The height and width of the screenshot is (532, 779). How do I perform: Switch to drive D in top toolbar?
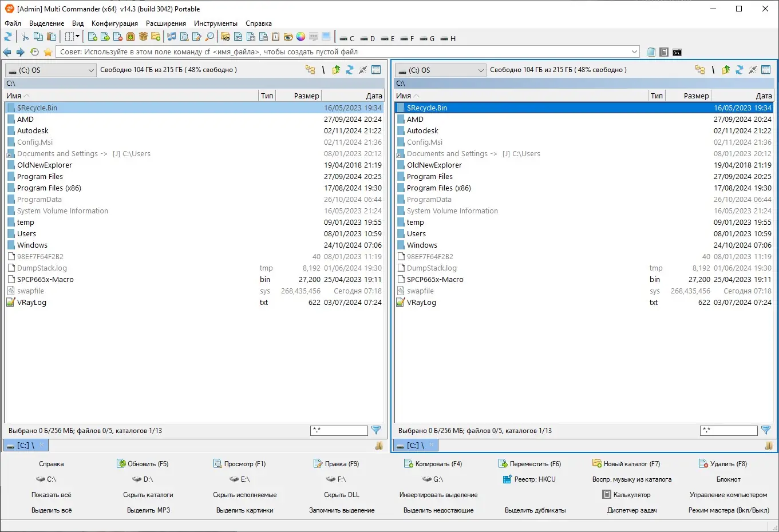367,38
